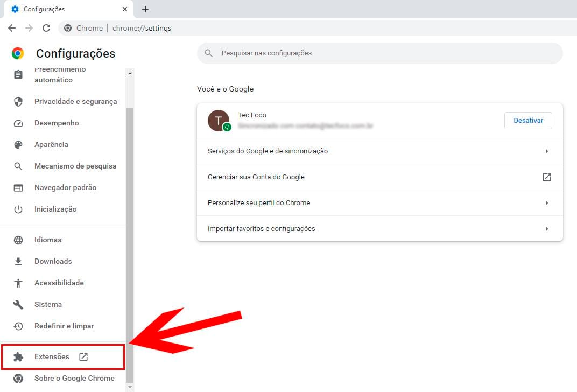Select the Idiomas globe icon

point(18,240)
